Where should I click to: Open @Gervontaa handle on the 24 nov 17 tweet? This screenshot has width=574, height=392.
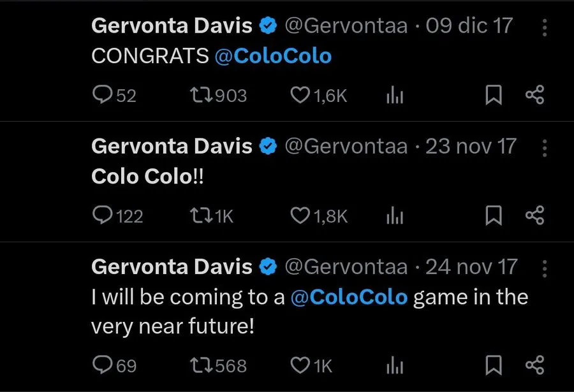click(x=345, y=266)
